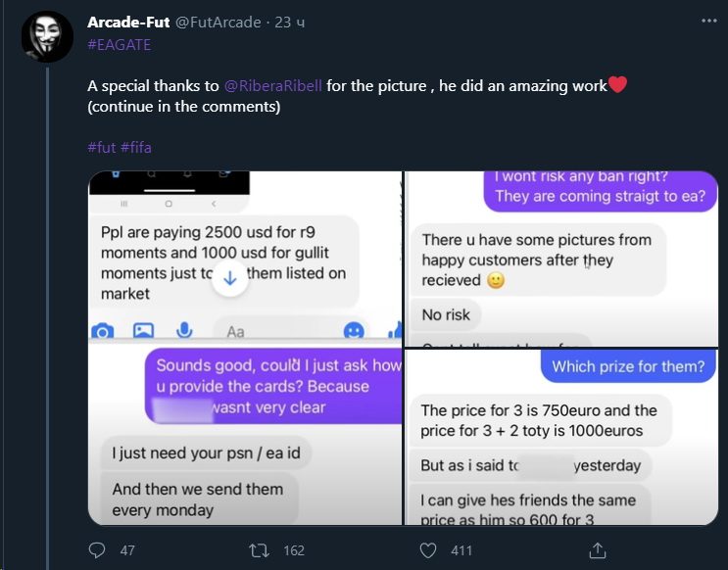Open the #EAGATE hashtag

[118, 44]
